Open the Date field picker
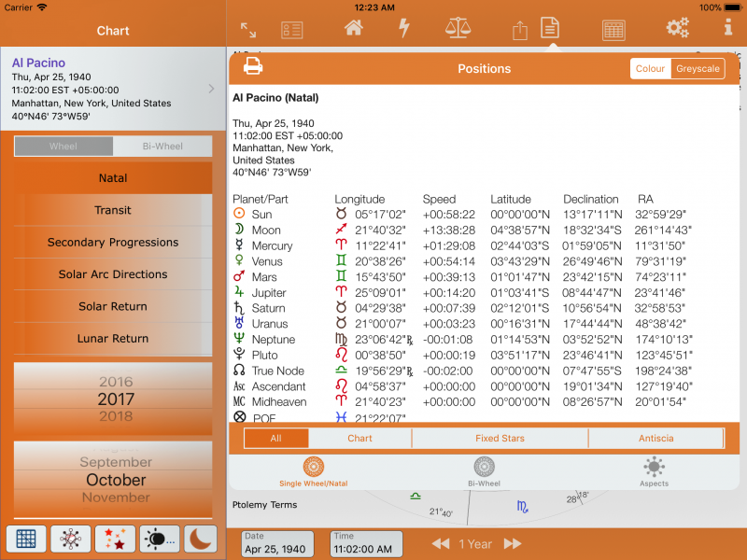Screen dimensions: 747x560 pos(278,543)
